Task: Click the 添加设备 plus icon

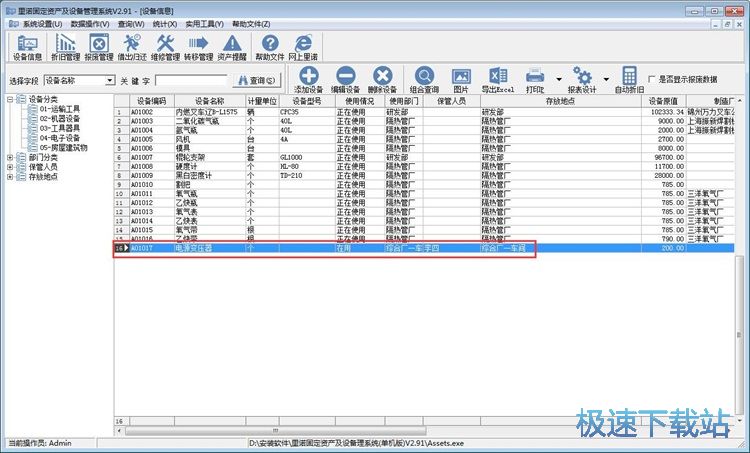Action: coord(309,80)
